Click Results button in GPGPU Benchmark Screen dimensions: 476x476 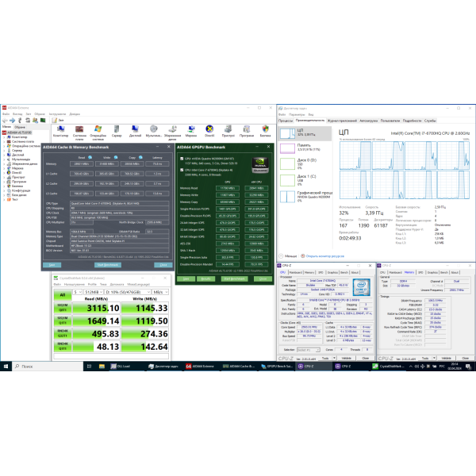tap(205, 278)
